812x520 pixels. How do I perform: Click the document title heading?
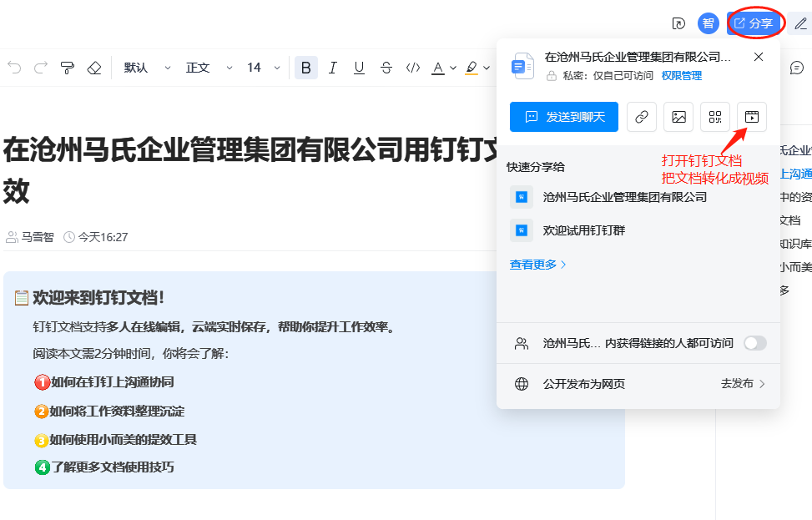pyautogui.click(x=249, y=170)
